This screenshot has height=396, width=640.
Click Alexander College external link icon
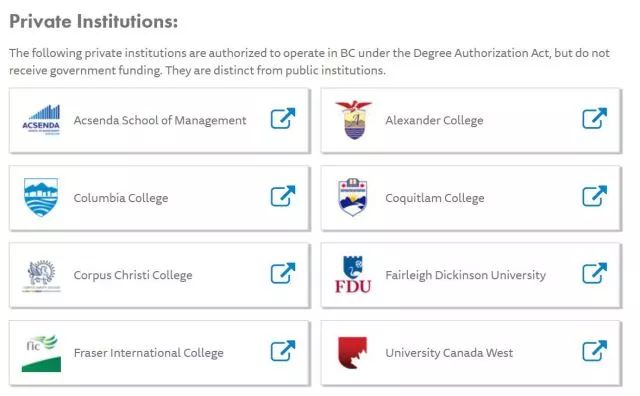click(595, 118)
